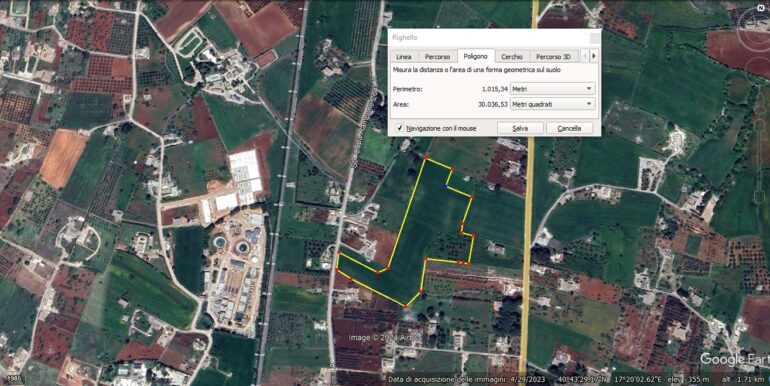Click the 1985 historical imagery year
The width and height of the screenshot is (770, 386).
14,380
